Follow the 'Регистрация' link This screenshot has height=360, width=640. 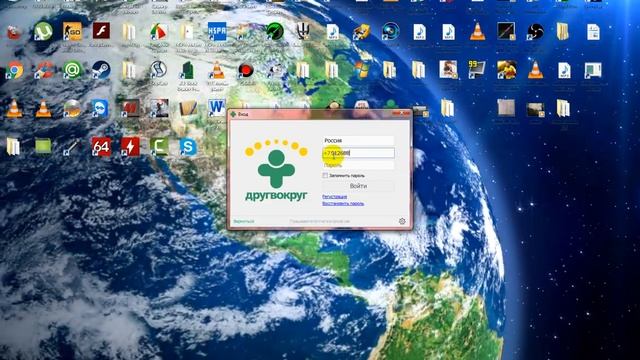click(334, 197)
